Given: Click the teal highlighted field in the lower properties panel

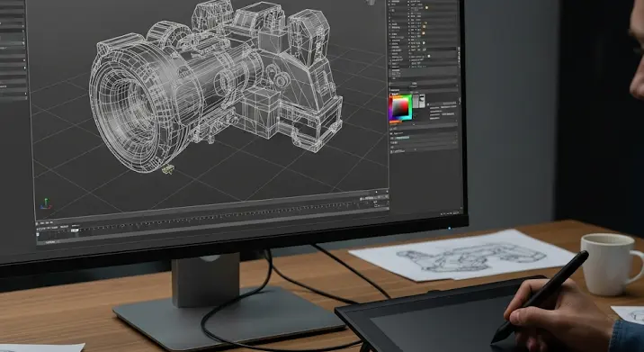Looking at the screenshot, I should tap(402, 138).
